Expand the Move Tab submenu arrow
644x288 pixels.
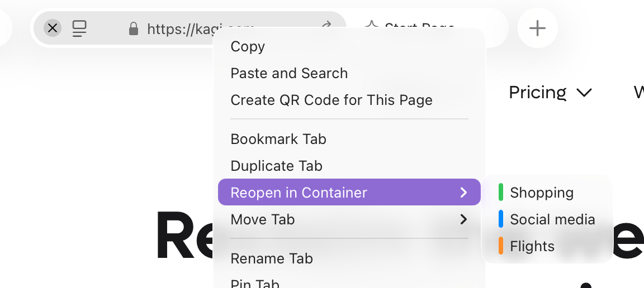pyautogui.click(x=463, y=219)
